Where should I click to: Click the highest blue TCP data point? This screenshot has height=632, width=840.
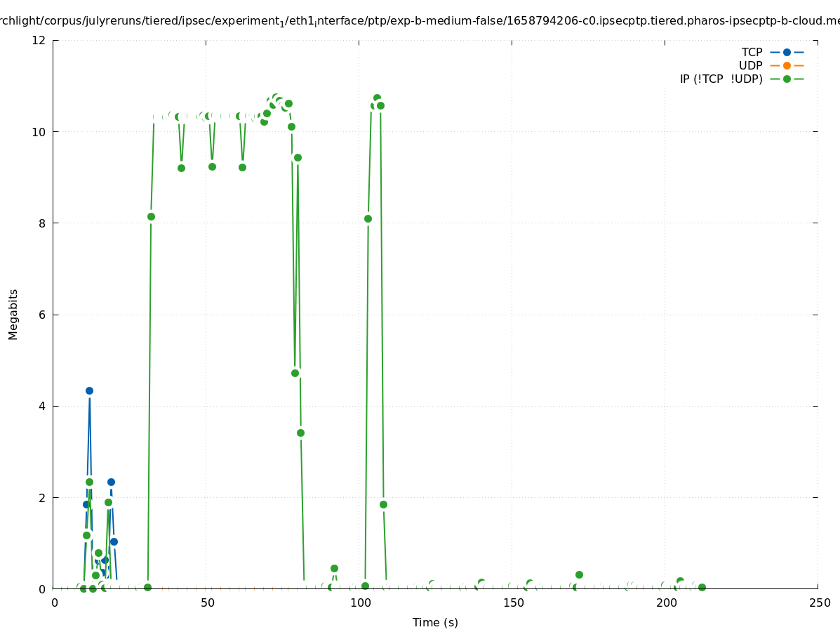89,390
